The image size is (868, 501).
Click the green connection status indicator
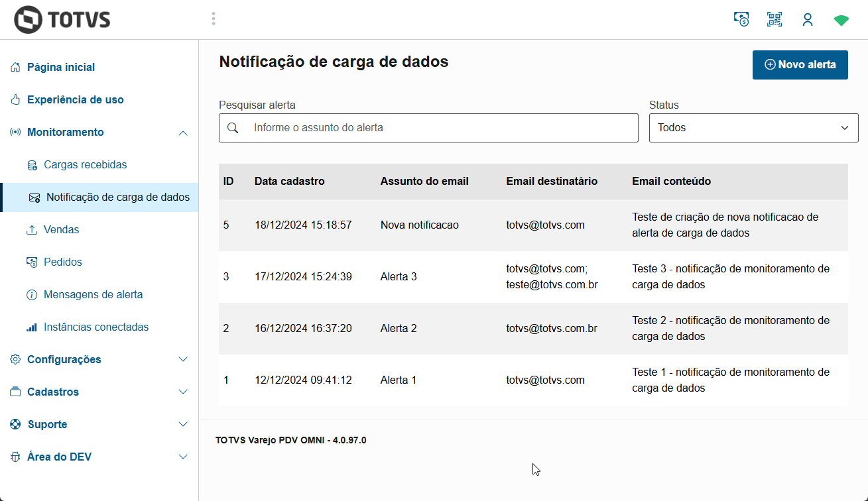click(x=841, y=20)
